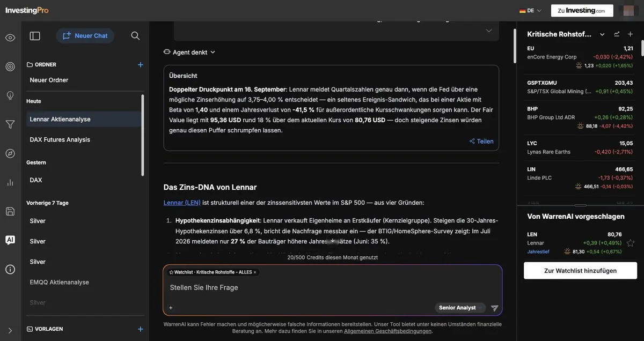Select the BHP Group Ltd ADR row
This screenshot has width=644, height=341.
[x=580, y=117]
